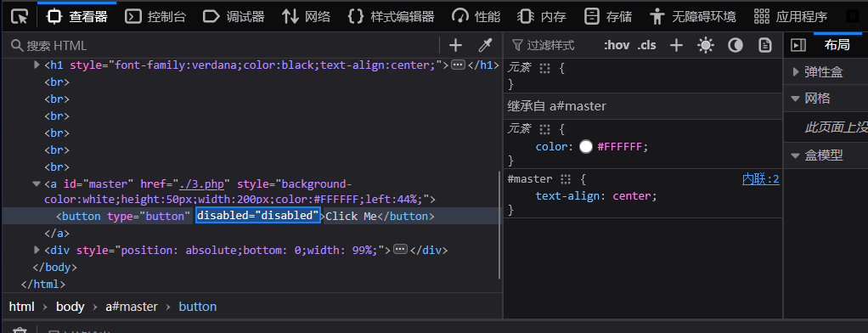Click button in the breadcrumb trail
This screenshot has height=333, width=868.
point(198,307)
